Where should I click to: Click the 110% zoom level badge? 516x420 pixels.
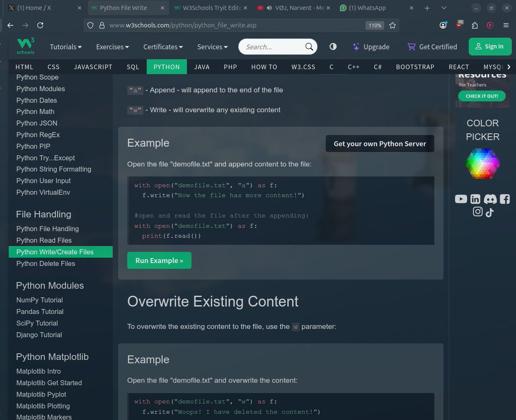click(x=375, y=25)
